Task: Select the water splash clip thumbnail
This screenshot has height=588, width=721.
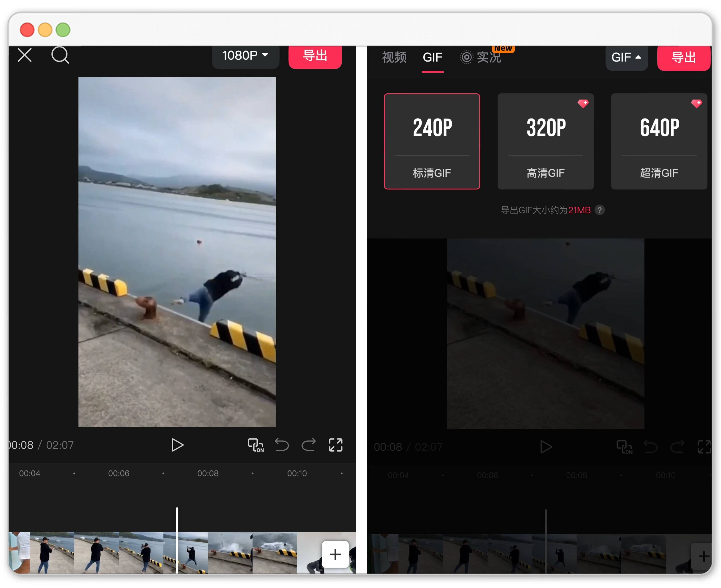Action: click(230, 553)
